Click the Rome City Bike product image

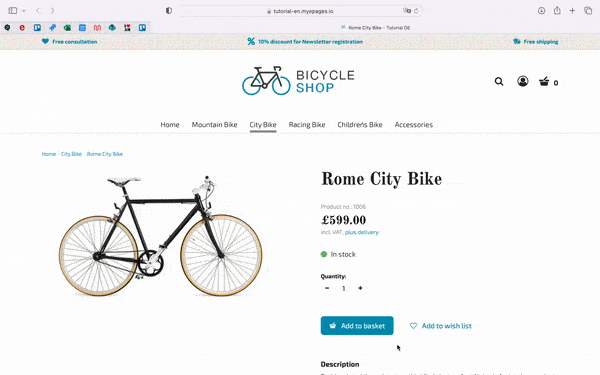click(x=160, y=236)
